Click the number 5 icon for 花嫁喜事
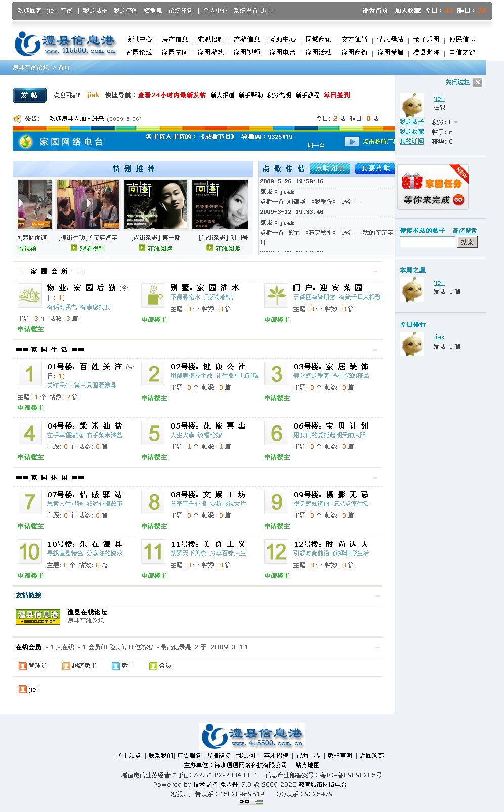Screen dimensions: 504x812 click(153, 434)
